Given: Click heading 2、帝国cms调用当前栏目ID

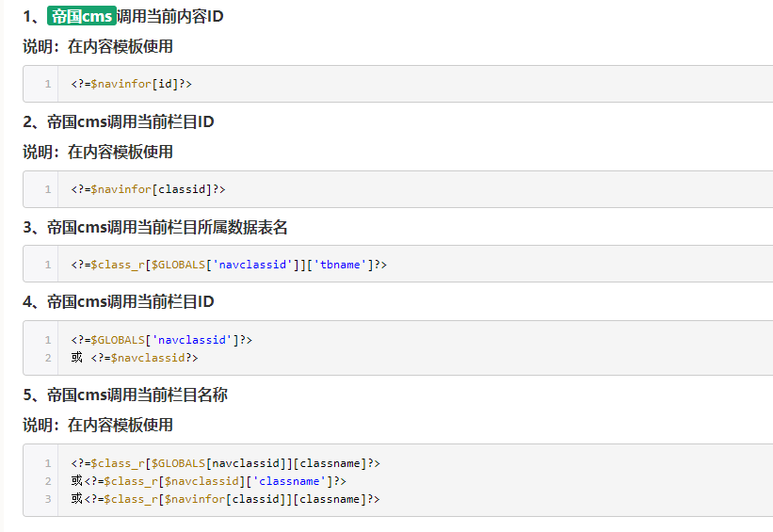Looking at the screenshot, I should click(x=119, y=121).
